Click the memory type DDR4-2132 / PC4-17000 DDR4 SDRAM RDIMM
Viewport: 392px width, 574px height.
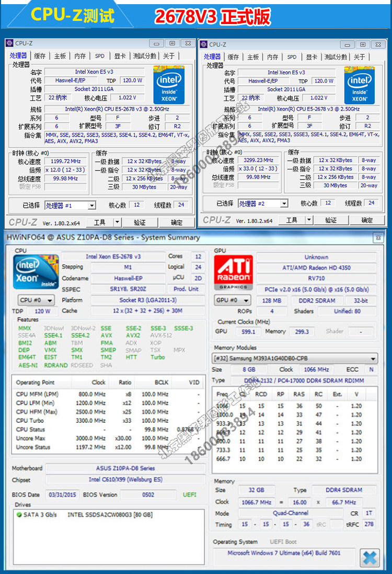tap(304, 381)
